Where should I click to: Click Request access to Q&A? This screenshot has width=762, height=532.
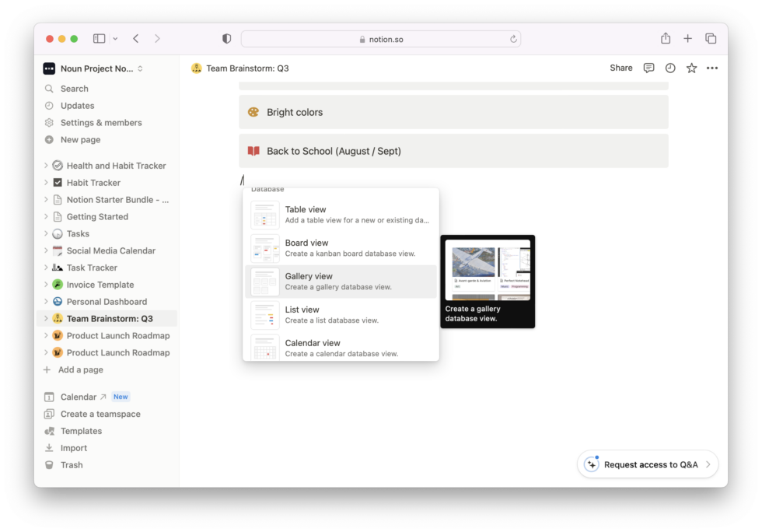647,464
